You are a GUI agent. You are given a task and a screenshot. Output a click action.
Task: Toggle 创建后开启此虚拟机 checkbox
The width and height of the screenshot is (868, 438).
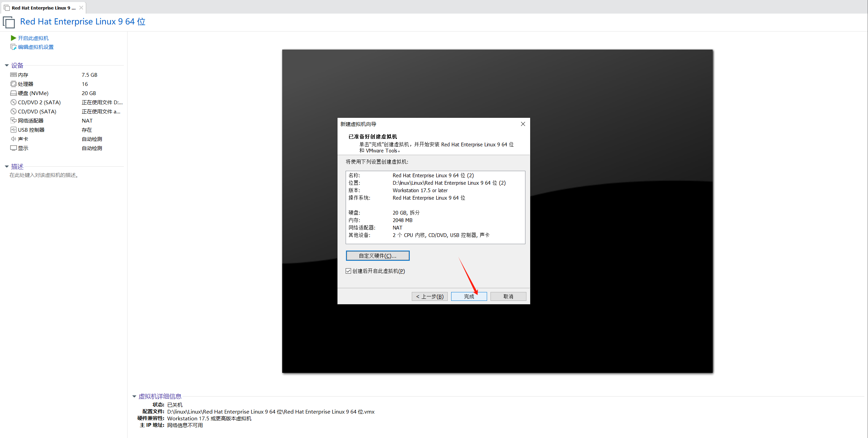[x=348, y=271]
